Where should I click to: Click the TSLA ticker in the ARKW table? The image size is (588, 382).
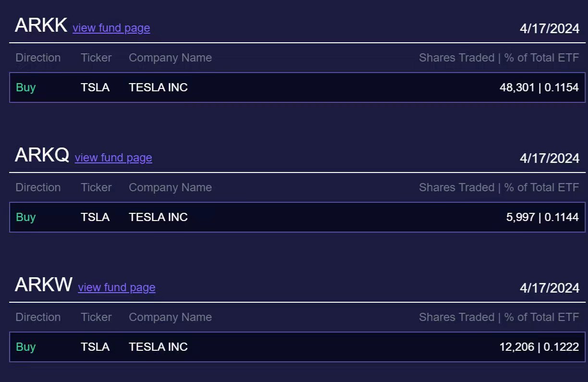(x=95, y=347)
